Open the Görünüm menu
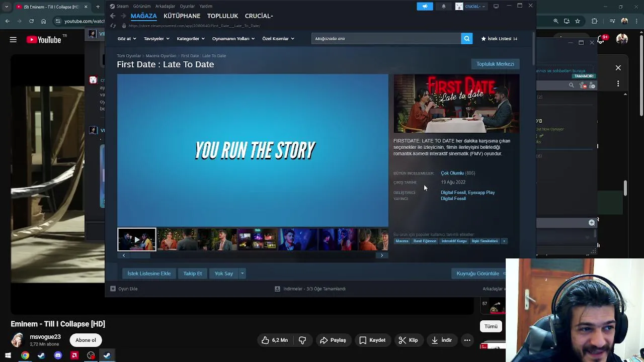Viewport: 644px width, 362px height. pyautogui.click(x=142, y=7)
